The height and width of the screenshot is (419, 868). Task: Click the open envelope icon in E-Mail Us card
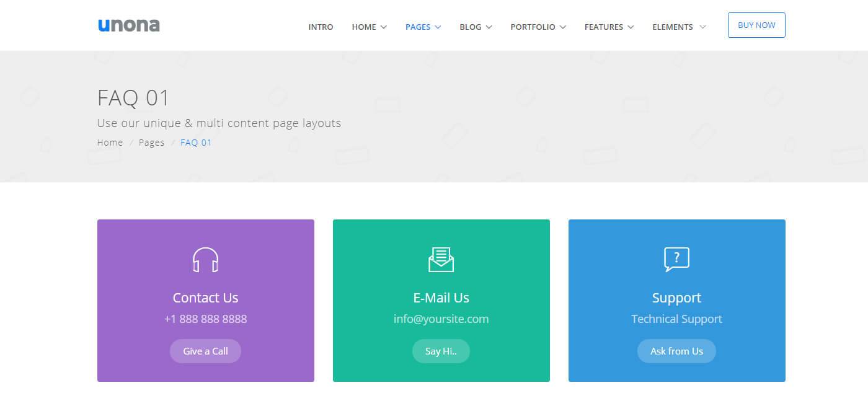pos(441,260)
